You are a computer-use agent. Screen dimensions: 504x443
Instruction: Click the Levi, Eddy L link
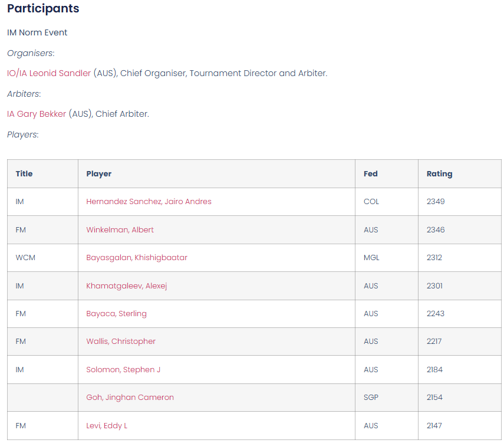107,426
